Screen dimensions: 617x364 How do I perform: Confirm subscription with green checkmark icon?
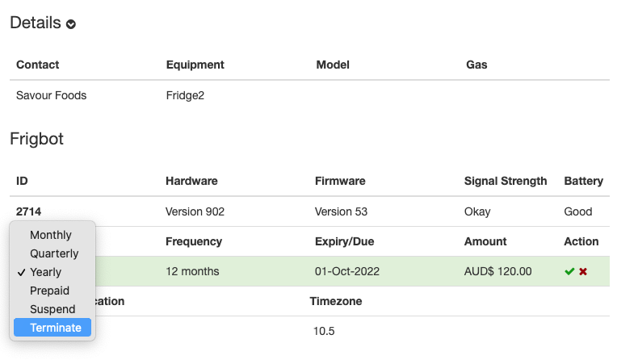coord(569,272)
